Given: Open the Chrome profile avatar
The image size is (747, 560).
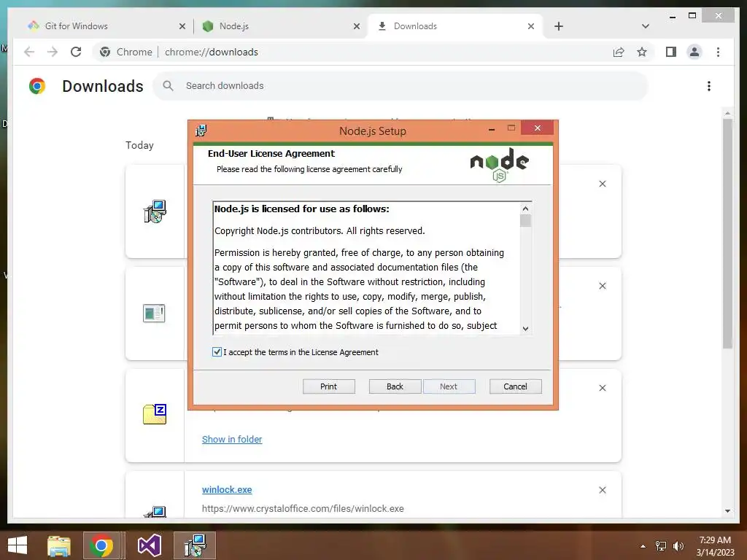Looking at the screenshot, I should tap(694, 52).
